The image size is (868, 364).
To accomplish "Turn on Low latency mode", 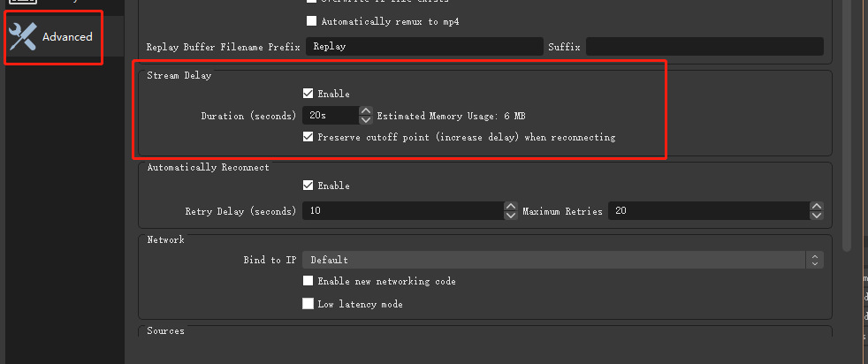I will click(308, 304).
